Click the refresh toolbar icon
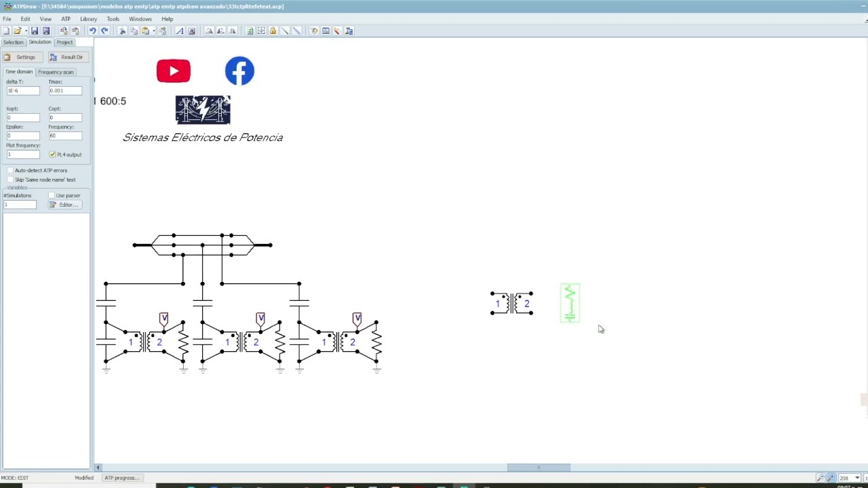 (250, 30)
